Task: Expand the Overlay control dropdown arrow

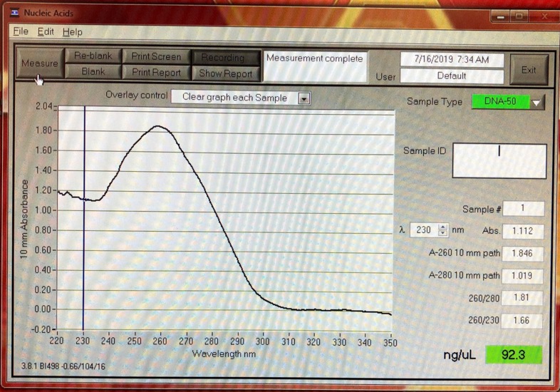Action: [304, 98]
